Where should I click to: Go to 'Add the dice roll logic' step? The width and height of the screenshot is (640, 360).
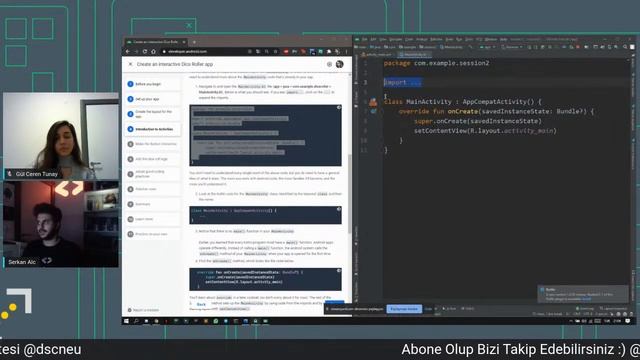coord(153,159)
